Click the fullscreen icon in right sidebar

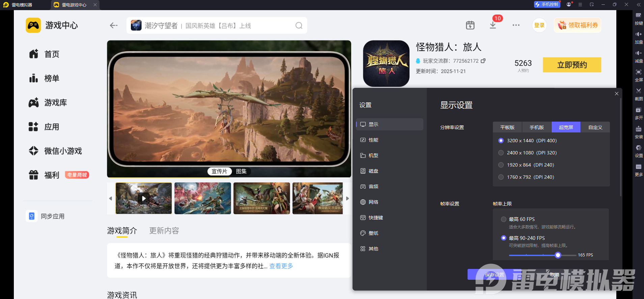tap(638, 75)
